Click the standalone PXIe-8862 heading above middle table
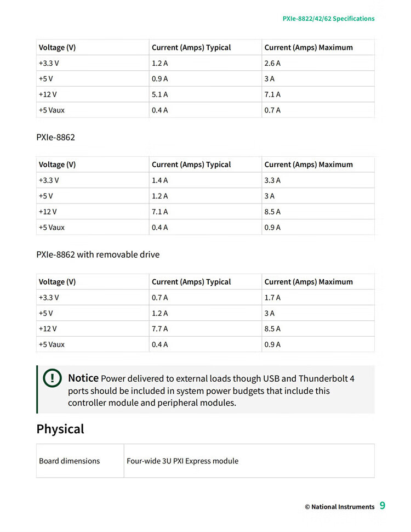 click(x=55, y=137)
